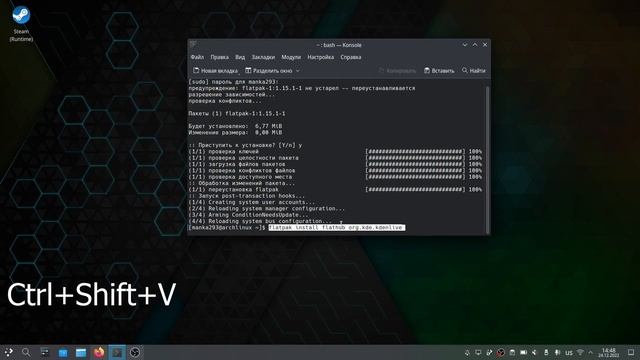640x360 pixels.
Task: Launch Firefox from the taskbar
Action: pos(99,352)
